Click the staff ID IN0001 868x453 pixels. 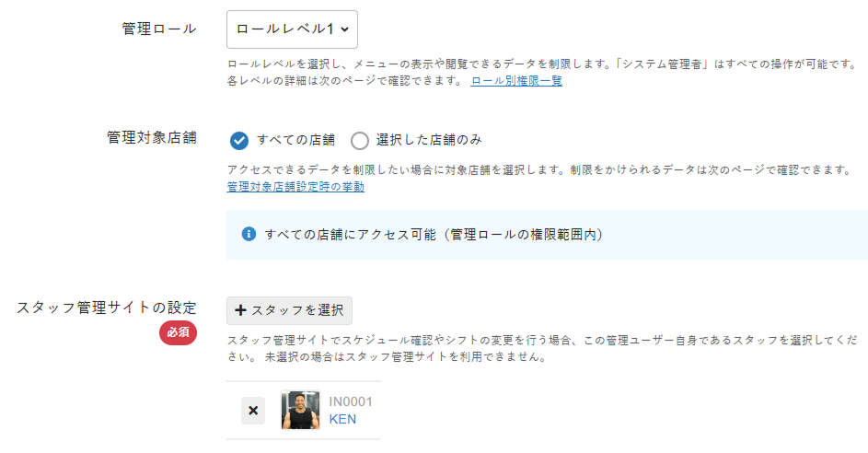(351, 401)
